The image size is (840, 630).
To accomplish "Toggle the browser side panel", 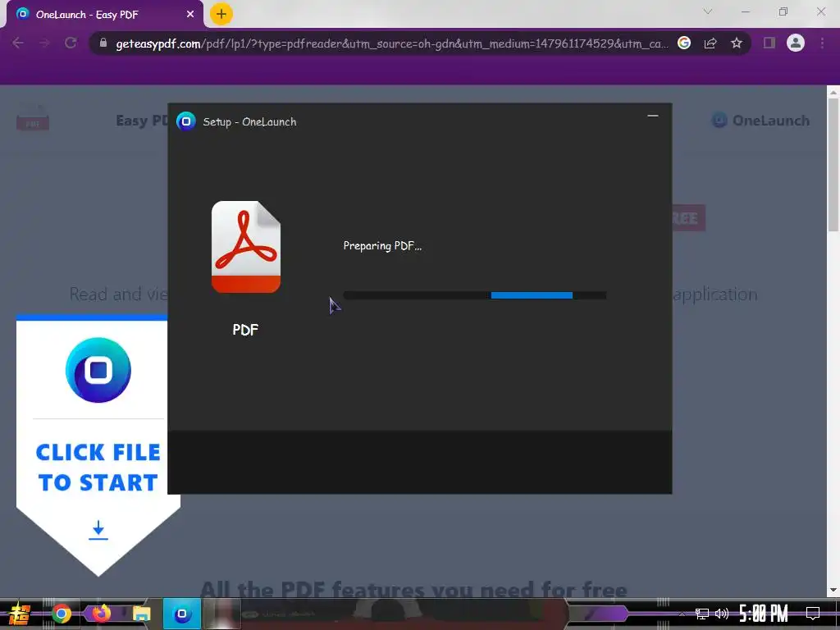I will (769, 43).
